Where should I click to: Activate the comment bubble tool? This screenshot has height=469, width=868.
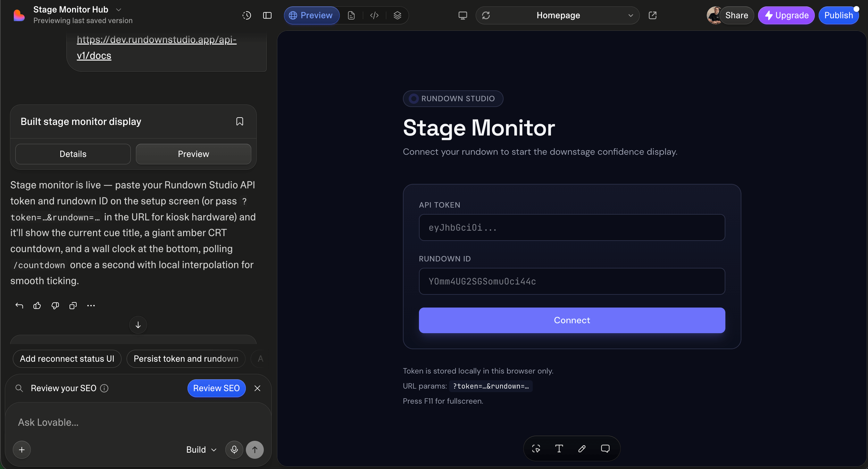coord(605,448)
